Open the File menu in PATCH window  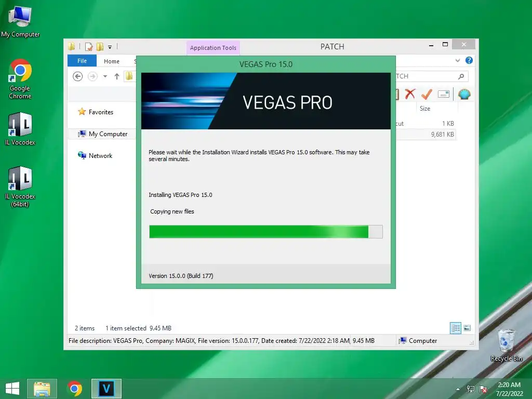coord(82,61)
